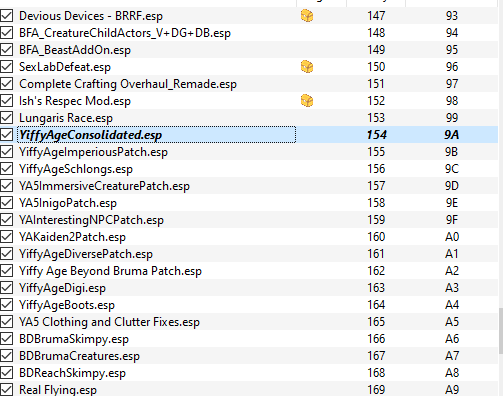Click mod index A5
This screenshot has height=396, width=503.
[x=452, y=322]
